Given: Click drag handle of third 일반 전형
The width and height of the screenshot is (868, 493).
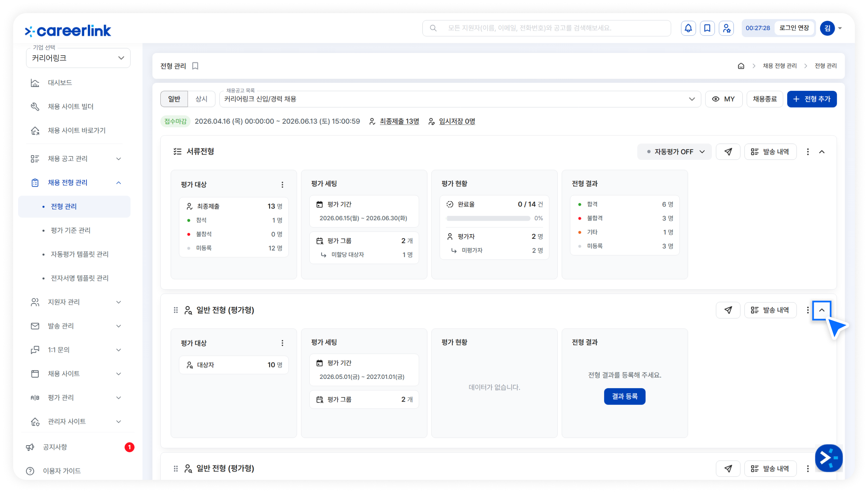Looking at the screenshot, I should click(x=176, y=469).
